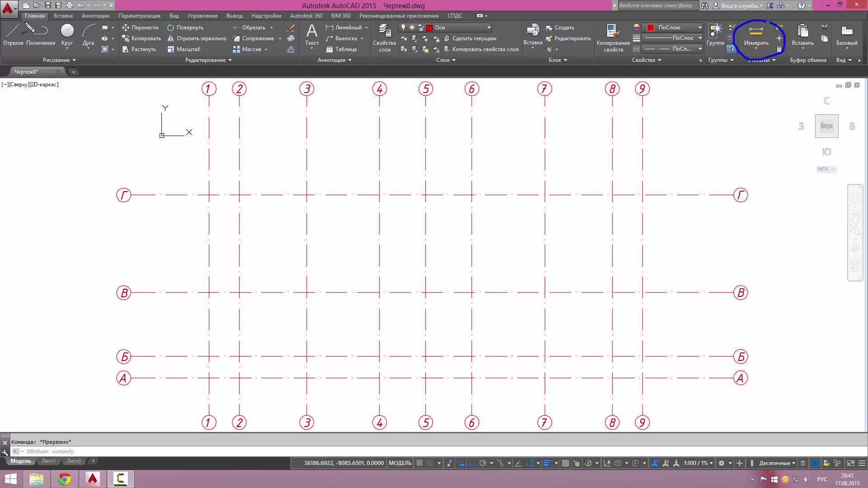Switch to the Аннотации ribbon tab

pos(95,16)
